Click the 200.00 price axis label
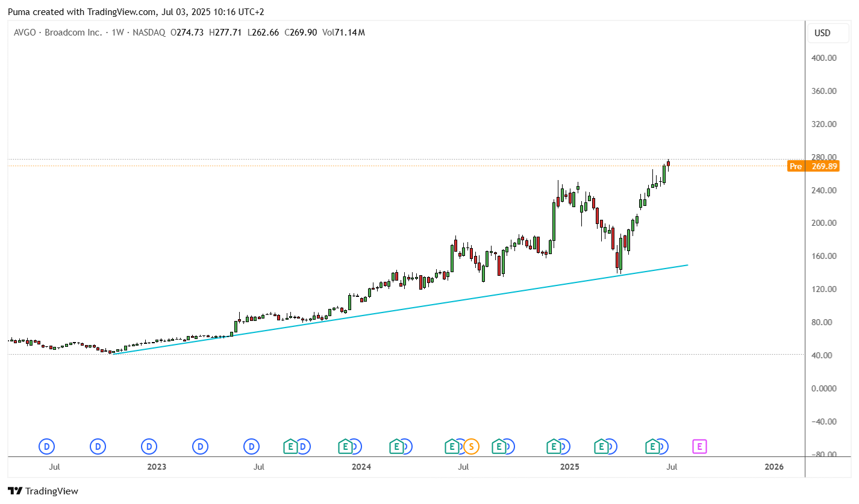 pyautogui.click(x=823, y=223)
